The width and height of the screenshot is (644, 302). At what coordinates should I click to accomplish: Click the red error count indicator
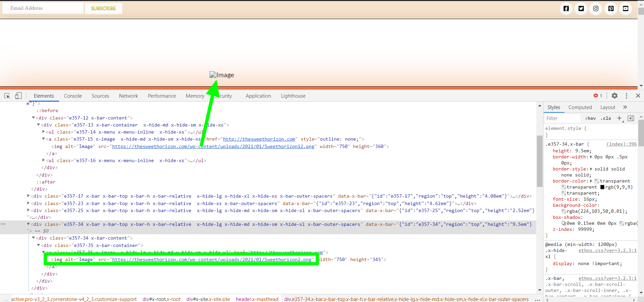598,96
